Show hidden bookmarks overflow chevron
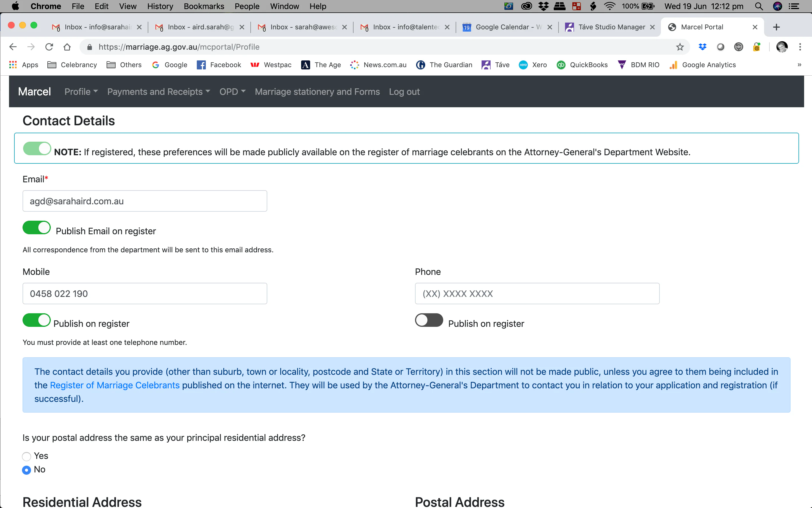This screenshot has width=812, height=508. point(799,65)
